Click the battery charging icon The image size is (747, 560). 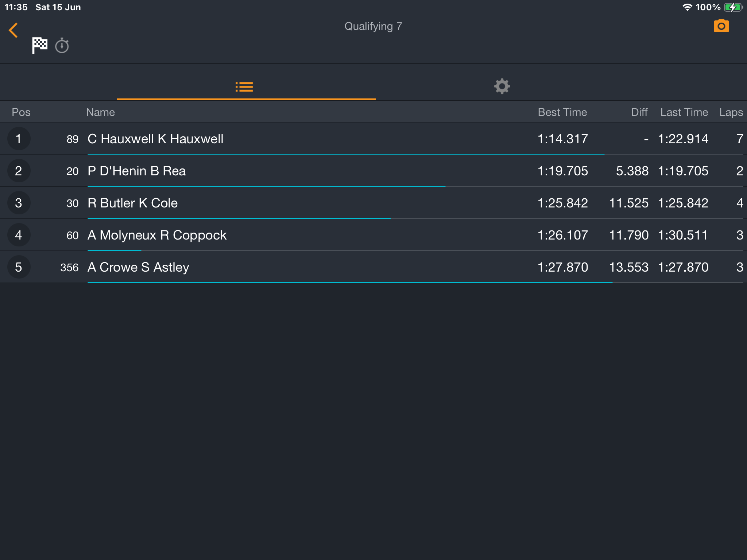(733, 7)
